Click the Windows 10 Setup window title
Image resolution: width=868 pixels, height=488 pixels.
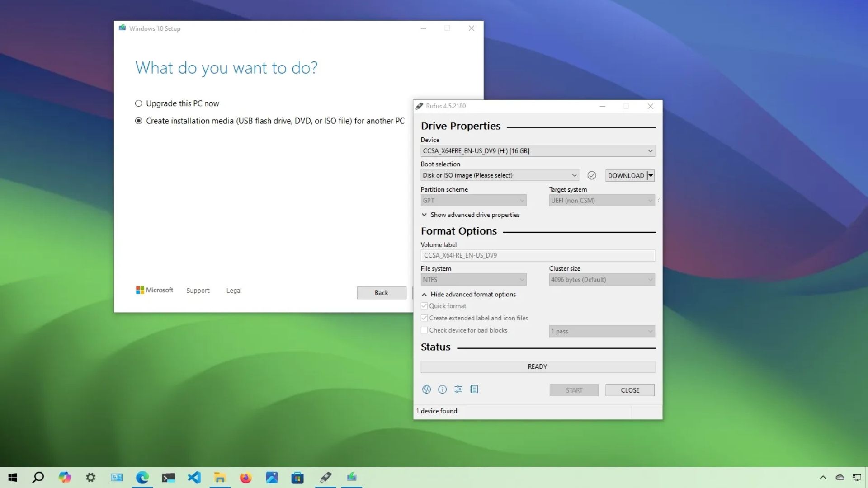pyautogui.click(x=155, y=28)
